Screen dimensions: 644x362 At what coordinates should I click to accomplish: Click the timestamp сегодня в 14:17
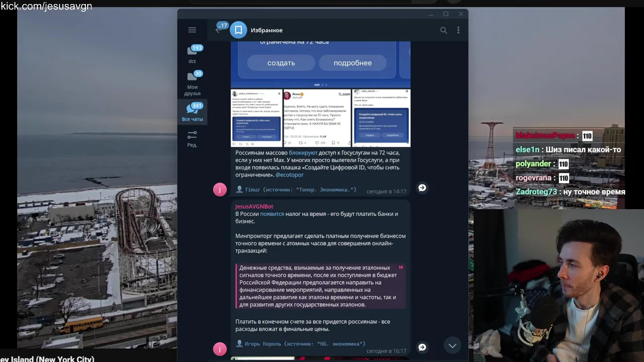[x=386, y=192]
